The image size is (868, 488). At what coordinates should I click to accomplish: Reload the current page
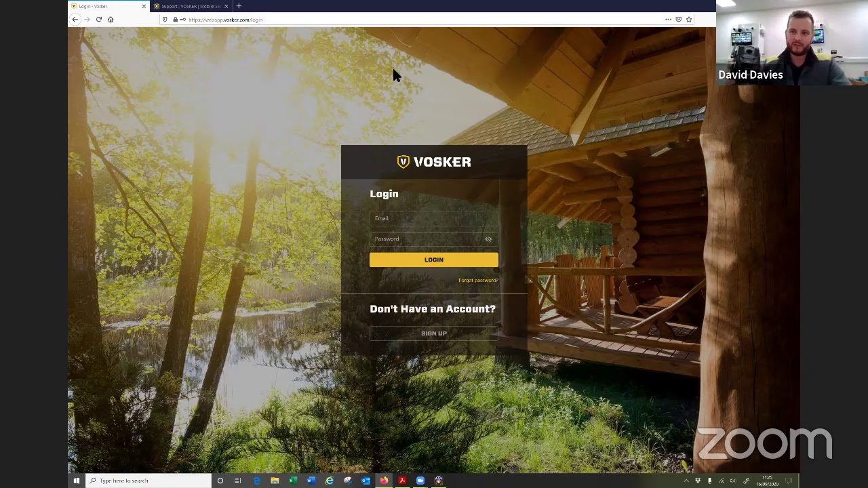click(99, 20)
